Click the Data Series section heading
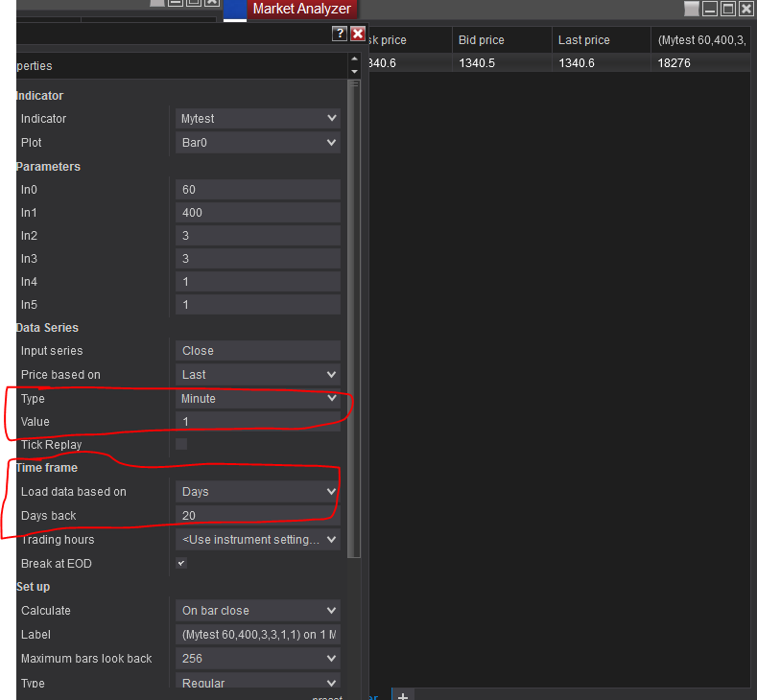Image resolution: width=757 pixels, height=700 pixels. click(x=47, y=328)
